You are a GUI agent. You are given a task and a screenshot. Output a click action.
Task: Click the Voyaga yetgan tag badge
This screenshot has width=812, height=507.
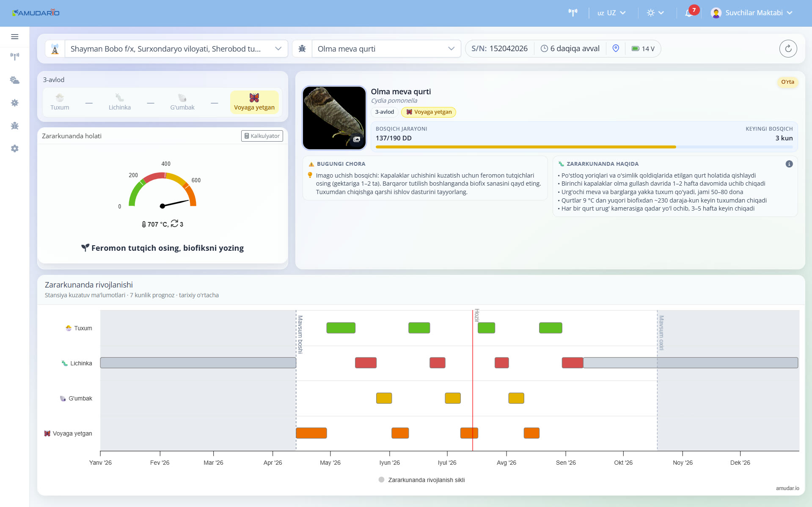[x=429, y=112]
